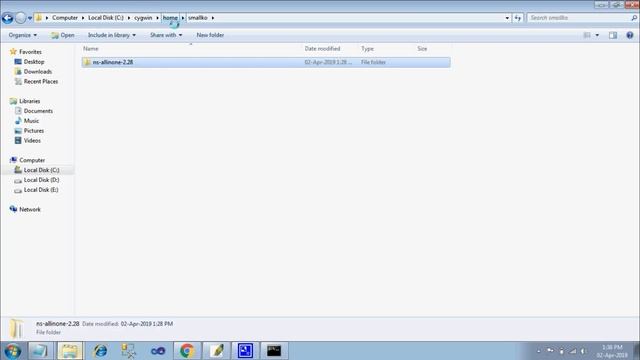Click the Windows Start button
The height and width of the screenshot is (360, 640).
pyautogui.click(x=13, y=351)
